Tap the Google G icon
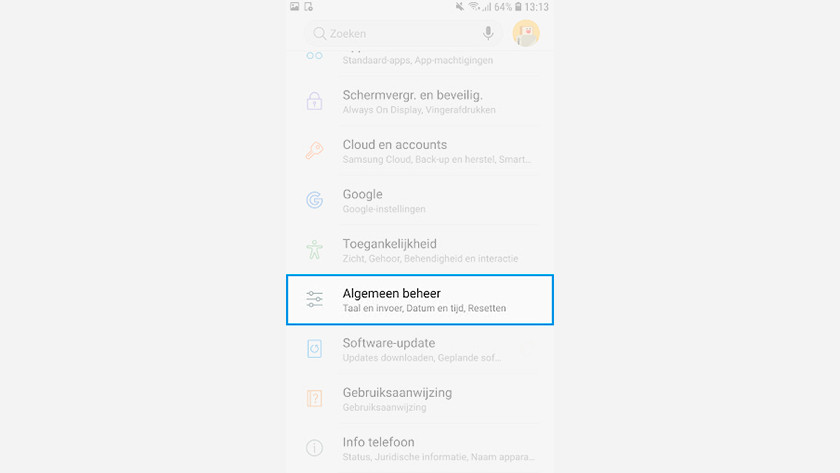840x473 pixels. pyautogui.click(x=314, y=200)
